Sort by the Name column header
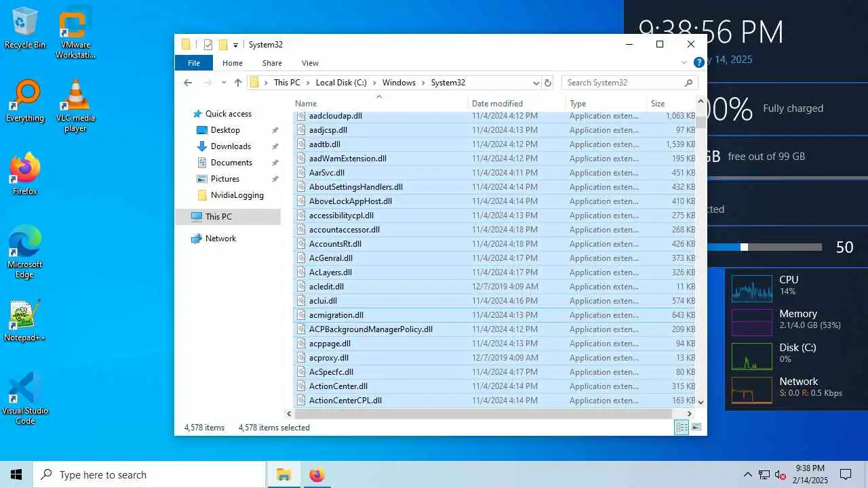868x488 pixels. [380, 104]
